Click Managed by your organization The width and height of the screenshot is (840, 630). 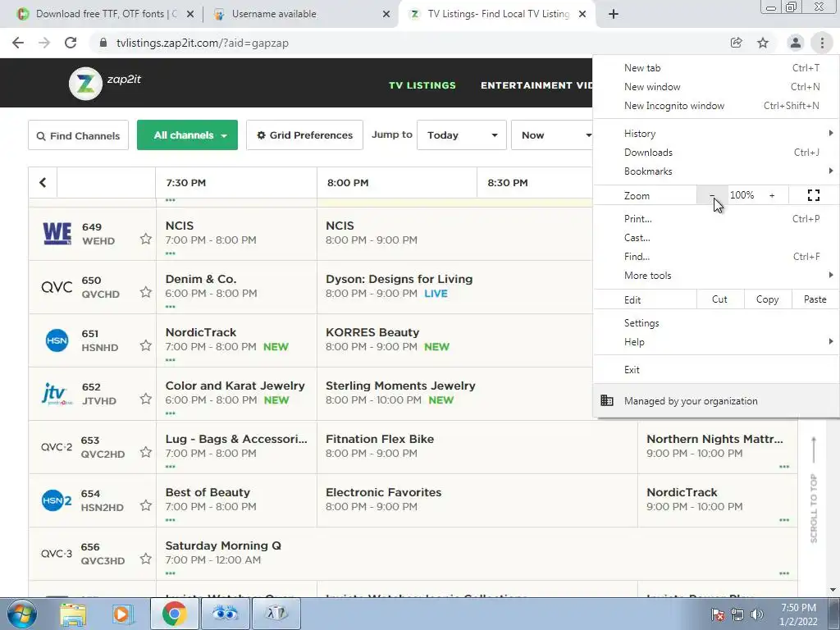point(715,400)
